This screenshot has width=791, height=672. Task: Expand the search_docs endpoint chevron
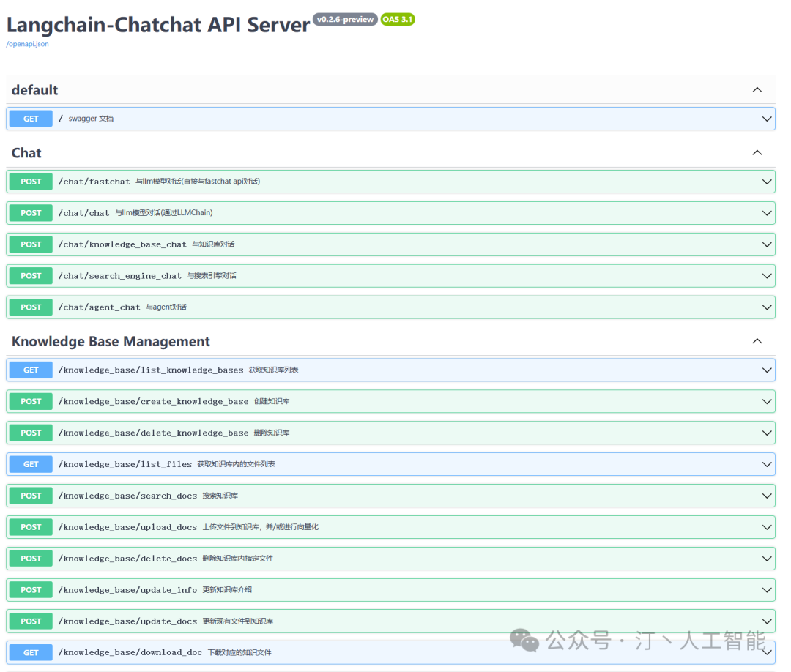click(x=766, y=496)
